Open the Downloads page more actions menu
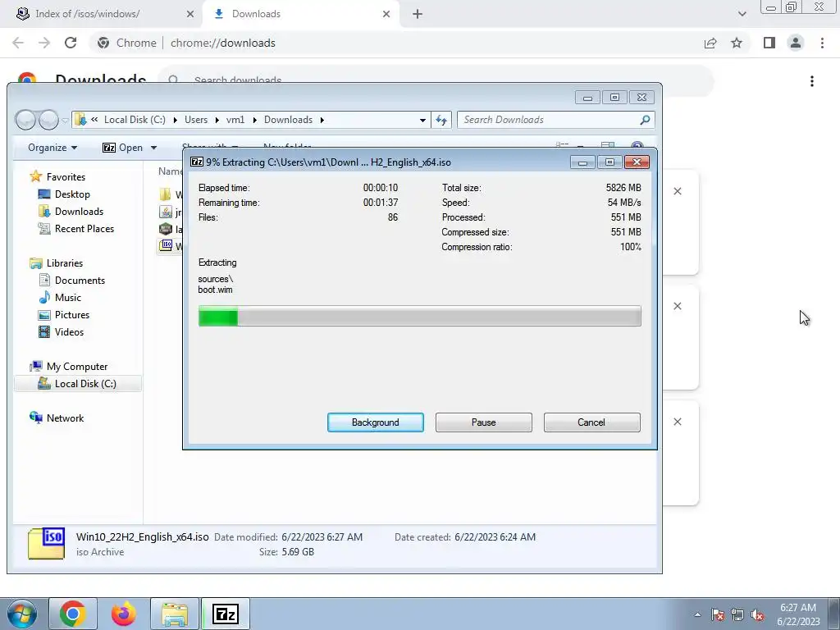 point(812,81)
